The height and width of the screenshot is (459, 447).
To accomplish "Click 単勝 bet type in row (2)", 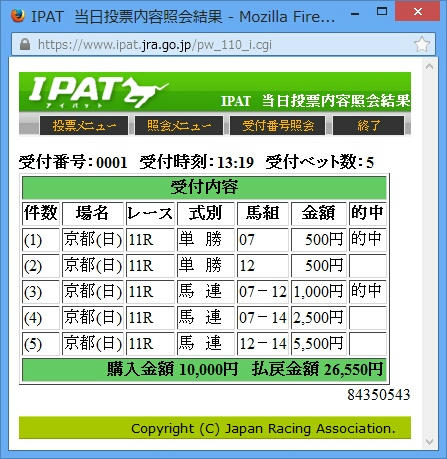I will pyautogui.click(x=206, y=266).
